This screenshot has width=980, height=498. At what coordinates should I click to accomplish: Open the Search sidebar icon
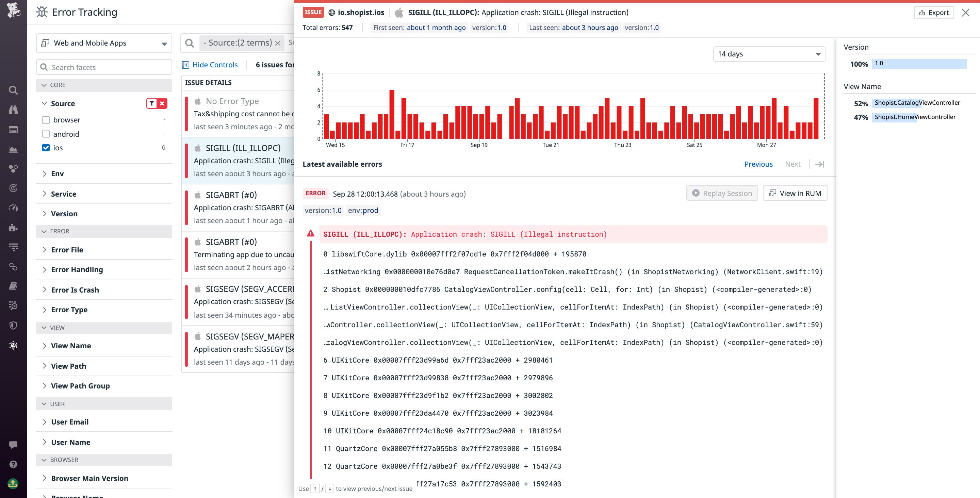[x=13, y=90]
